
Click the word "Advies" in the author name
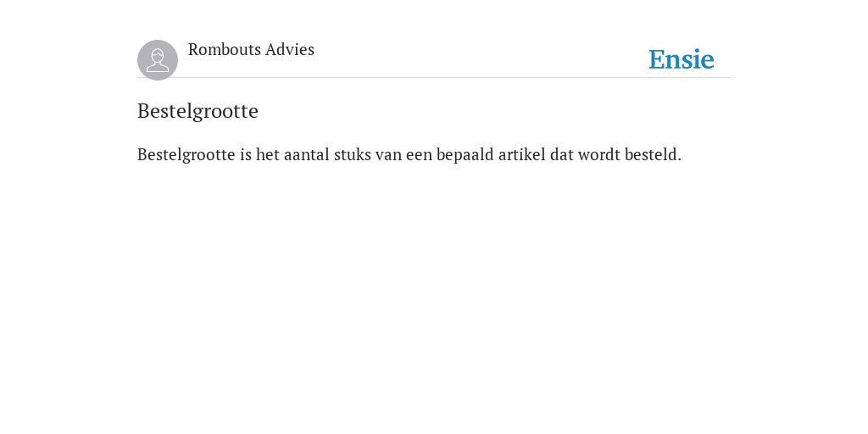point(290,50)
